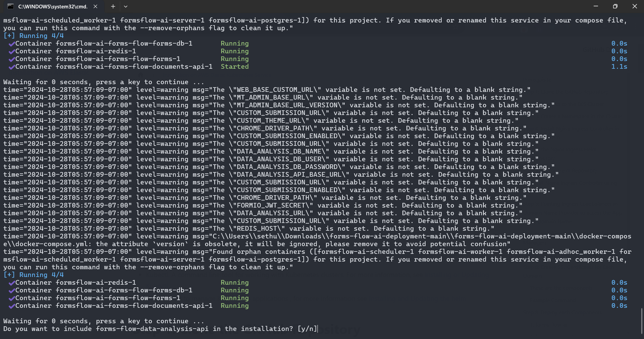Click the restore window button
Viewport: 644px width, 339px height.
(x=615, y=6)
